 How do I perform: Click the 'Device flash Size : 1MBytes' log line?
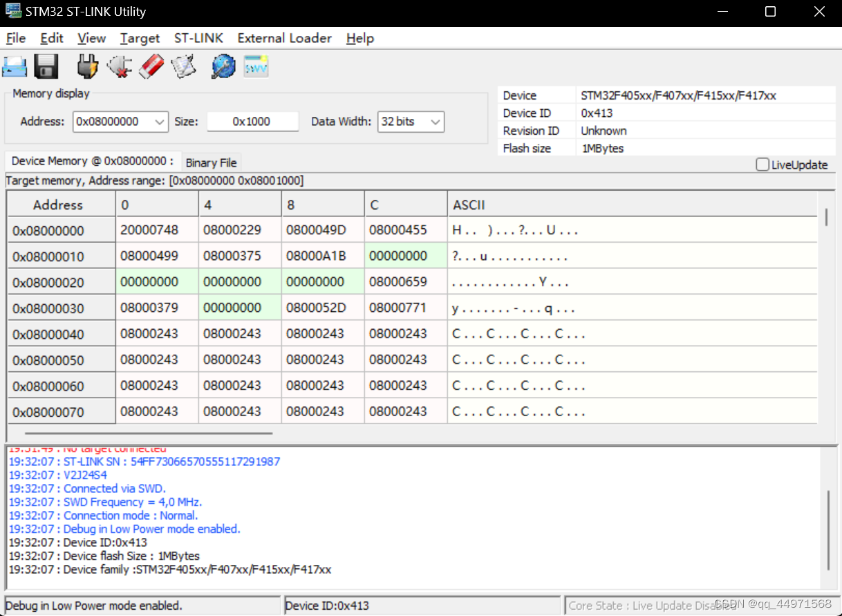pos(104,556)
